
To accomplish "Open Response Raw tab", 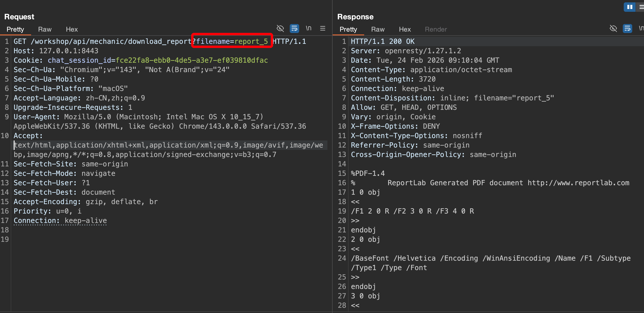I will click(378, 29).
